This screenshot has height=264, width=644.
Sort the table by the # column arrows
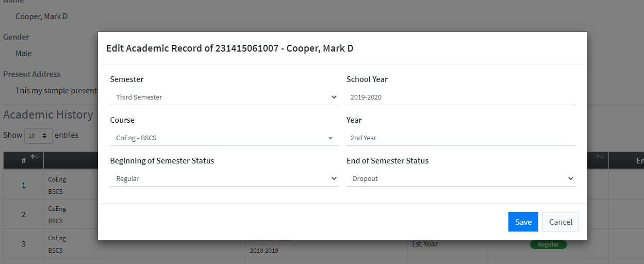[36, 157]
